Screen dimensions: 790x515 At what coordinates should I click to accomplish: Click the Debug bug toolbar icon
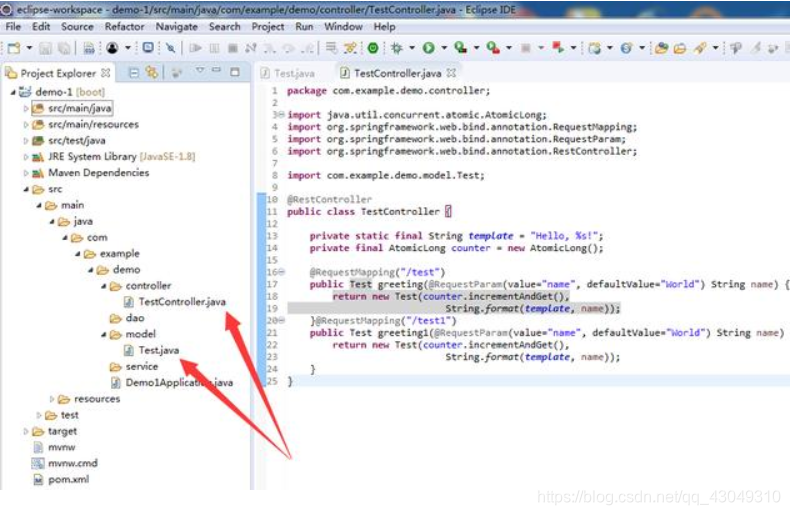pyautogui.click(x=397, y=48)
